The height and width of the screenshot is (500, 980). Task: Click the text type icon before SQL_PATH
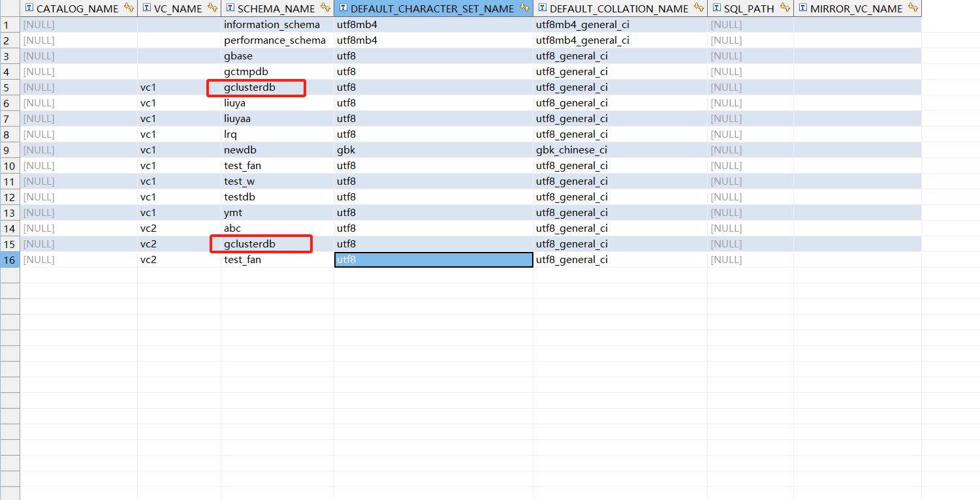[716, 8]
